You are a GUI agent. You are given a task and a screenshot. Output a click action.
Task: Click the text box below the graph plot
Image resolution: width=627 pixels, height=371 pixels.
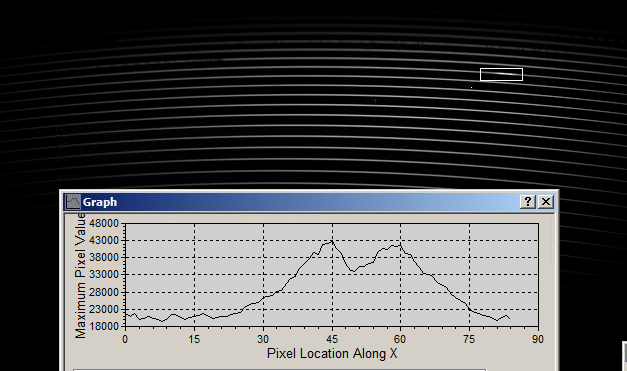point(280,370)
